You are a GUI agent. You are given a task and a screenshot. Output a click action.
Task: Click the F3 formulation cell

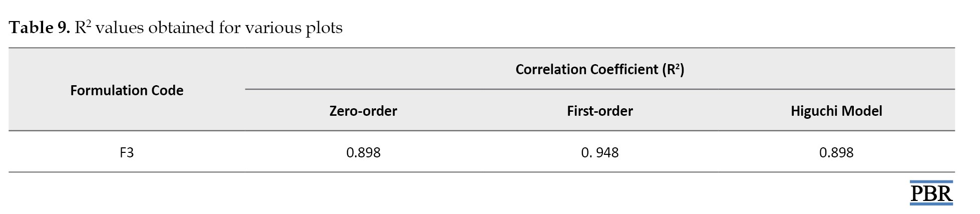[127, 152]
